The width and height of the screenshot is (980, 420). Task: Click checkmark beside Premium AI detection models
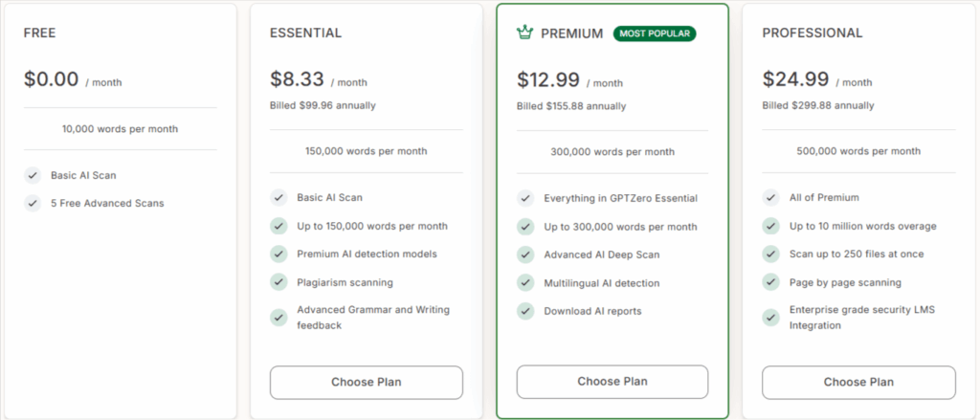pyautogui.click(x=278, y=254)
